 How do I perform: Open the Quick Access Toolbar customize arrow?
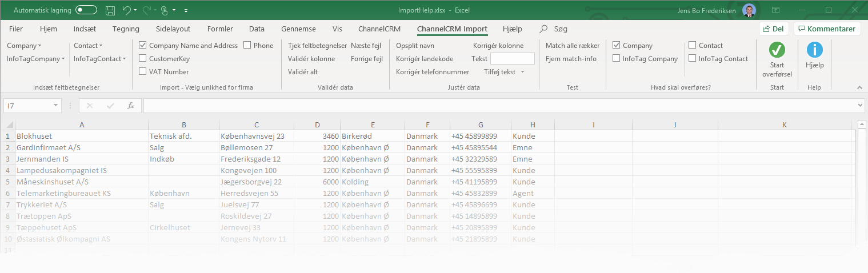click(186, 11)
